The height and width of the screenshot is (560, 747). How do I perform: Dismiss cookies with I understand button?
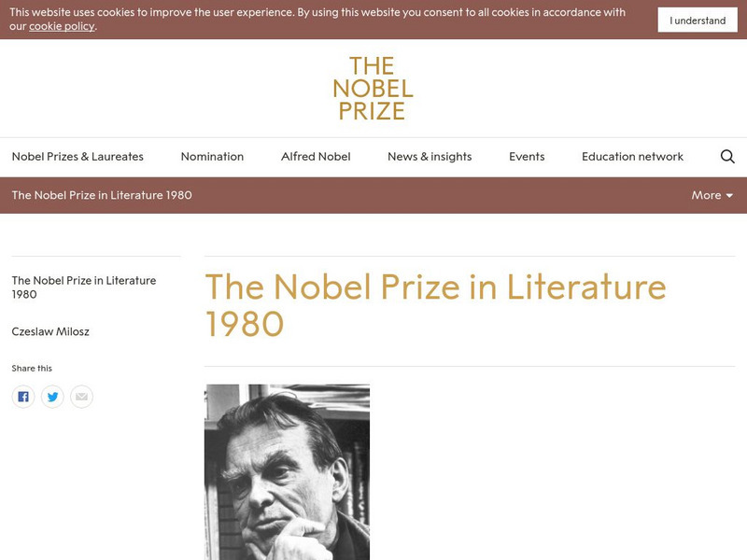(698, 21)
